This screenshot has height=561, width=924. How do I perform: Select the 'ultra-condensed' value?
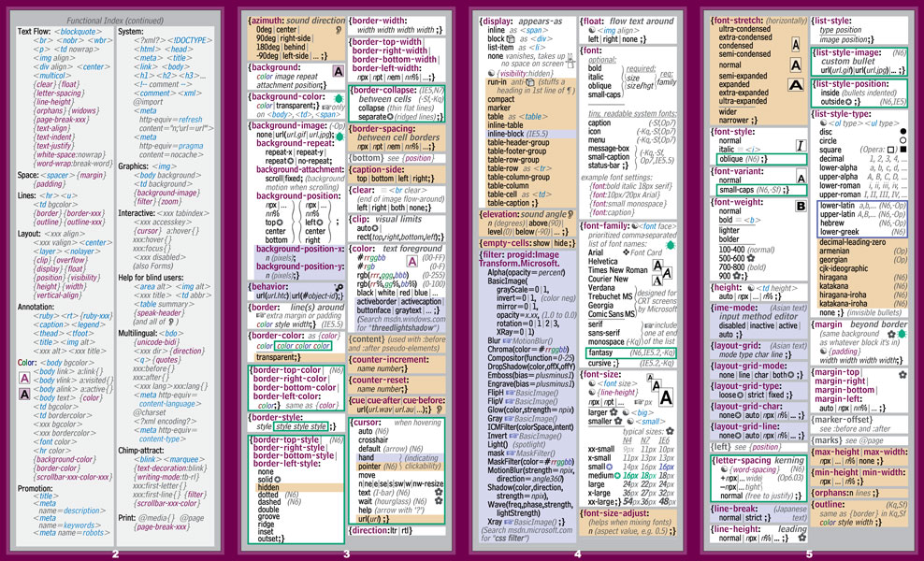(744, 29)
